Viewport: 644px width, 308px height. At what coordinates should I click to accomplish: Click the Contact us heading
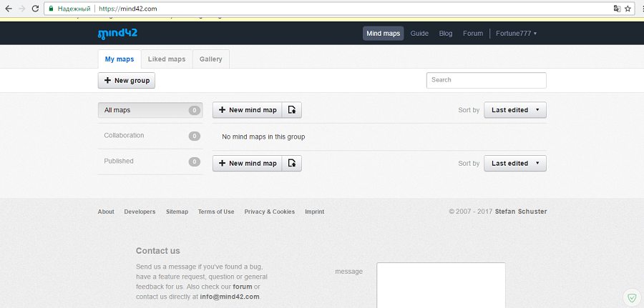pyautogui.click(x=157, y=251)
